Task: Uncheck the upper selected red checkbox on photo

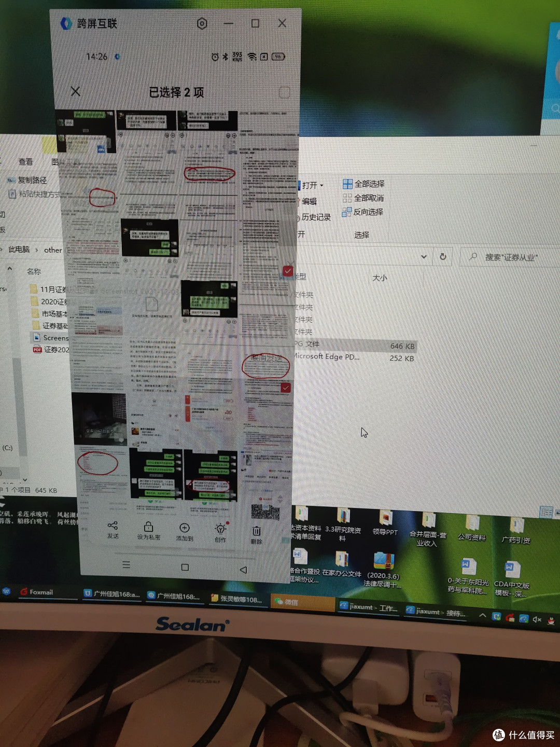Action: point(288,271)
